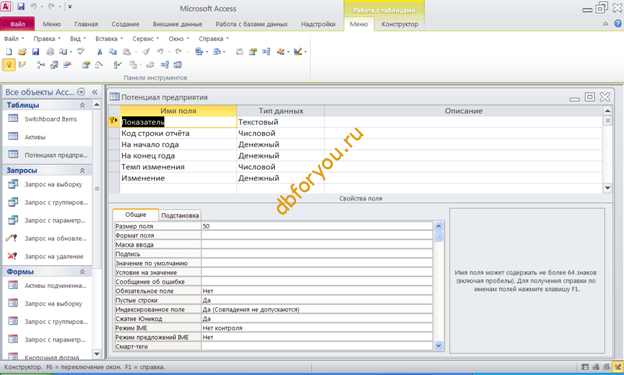Select the Код строки отчёта field name cell
624x375 pixels.
point(178,133)
